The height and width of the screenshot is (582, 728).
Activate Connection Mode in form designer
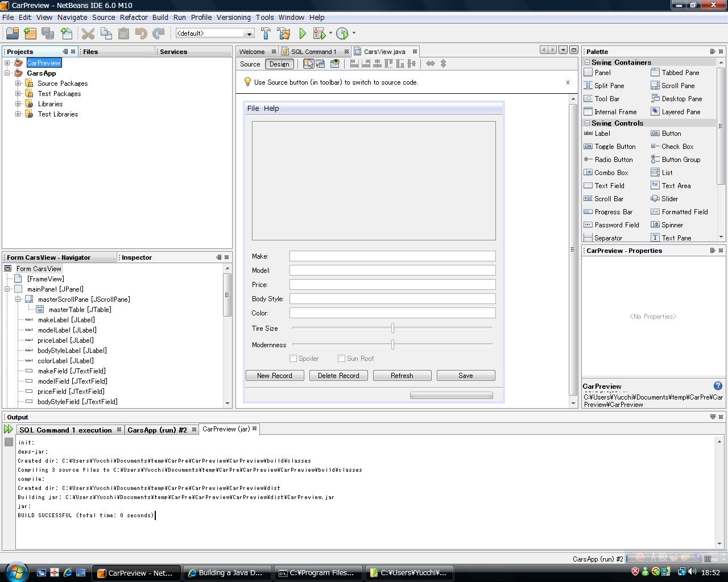(321, 64)
